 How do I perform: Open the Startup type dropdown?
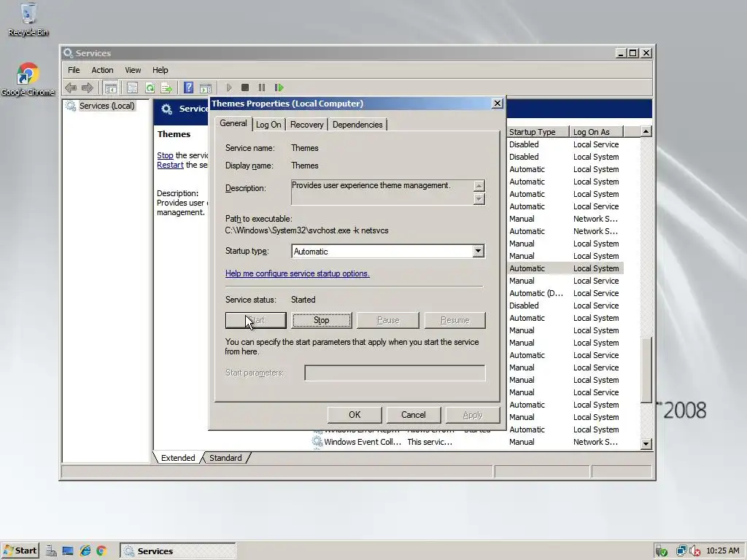(479, 252)
